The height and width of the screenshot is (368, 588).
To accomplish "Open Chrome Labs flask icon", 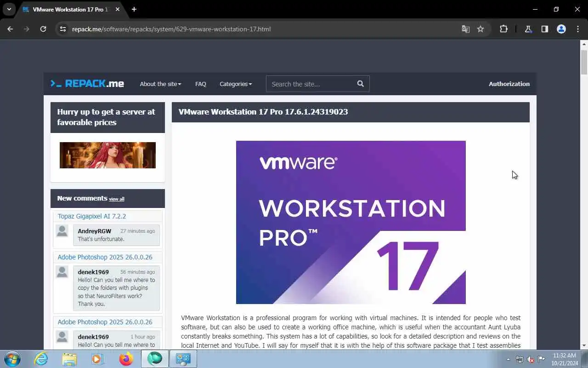I will [528, 29].
